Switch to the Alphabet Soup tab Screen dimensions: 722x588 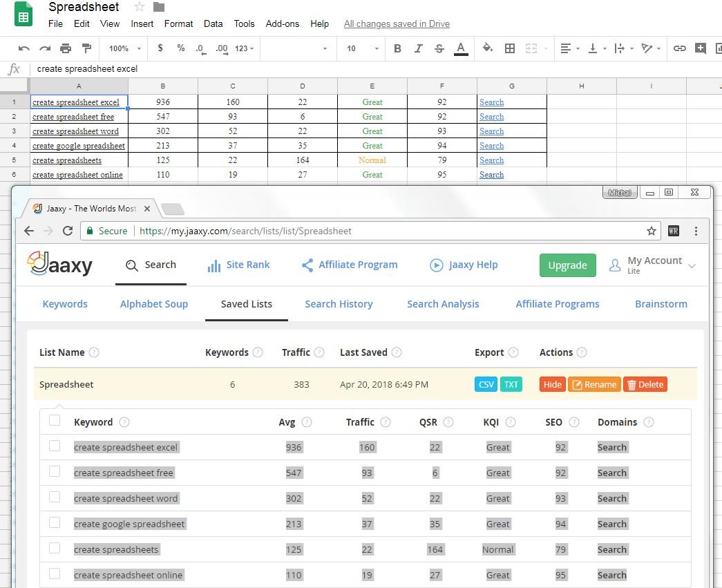(x=154, y=304)
